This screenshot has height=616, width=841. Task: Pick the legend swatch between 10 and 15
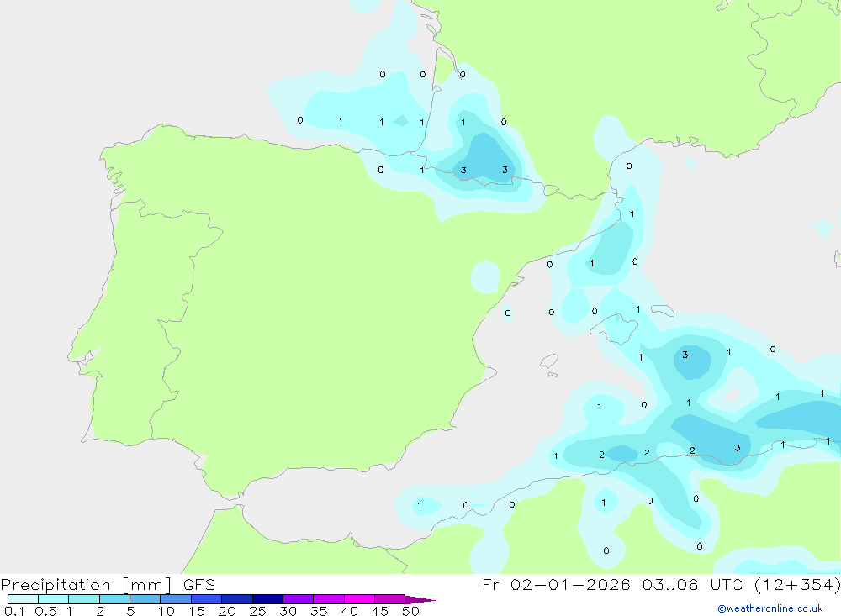tap(176, 599)
